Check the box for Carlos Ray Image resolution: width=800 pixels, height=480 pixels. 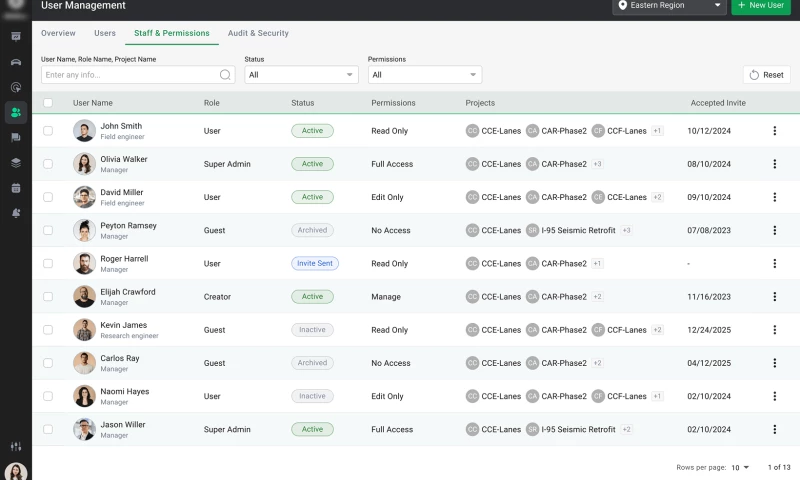48,363
